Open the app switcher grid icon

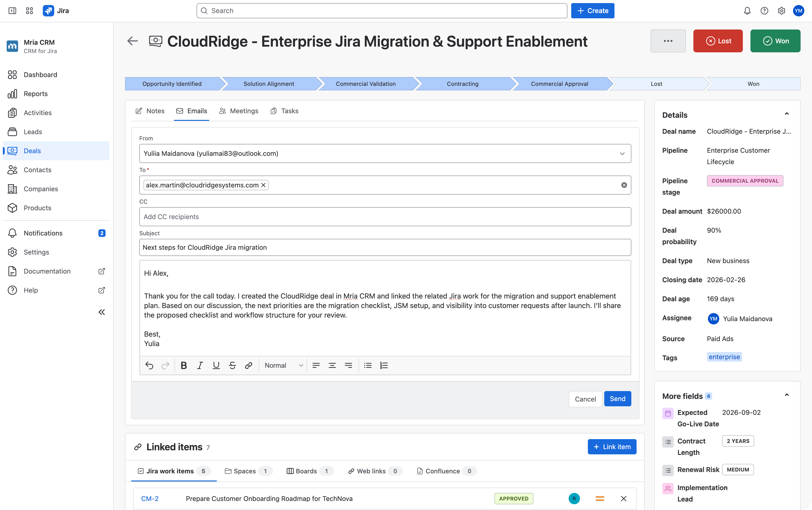click(29, 11)
